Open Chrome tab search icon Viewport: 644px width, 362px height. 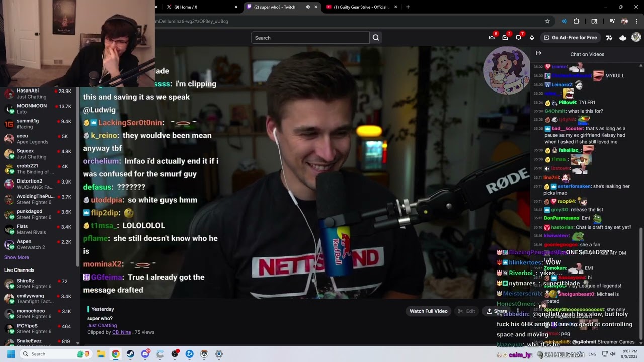click(x=594, y=21)
